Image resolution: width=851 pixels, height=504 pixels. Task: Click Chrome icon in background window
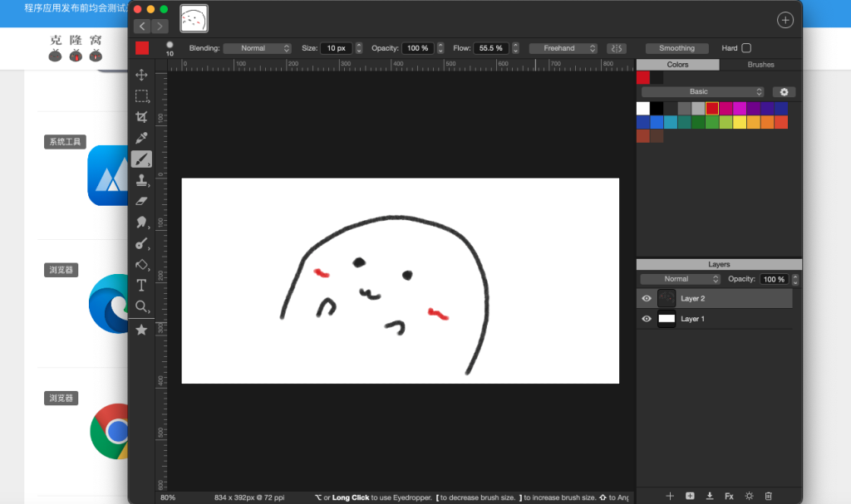pos(111,431)
